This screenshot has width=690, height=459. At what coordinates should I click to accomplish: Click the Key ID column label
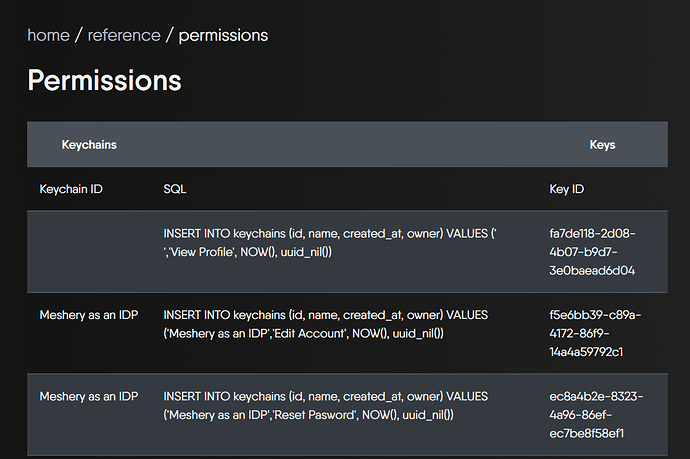click(566, 189)
